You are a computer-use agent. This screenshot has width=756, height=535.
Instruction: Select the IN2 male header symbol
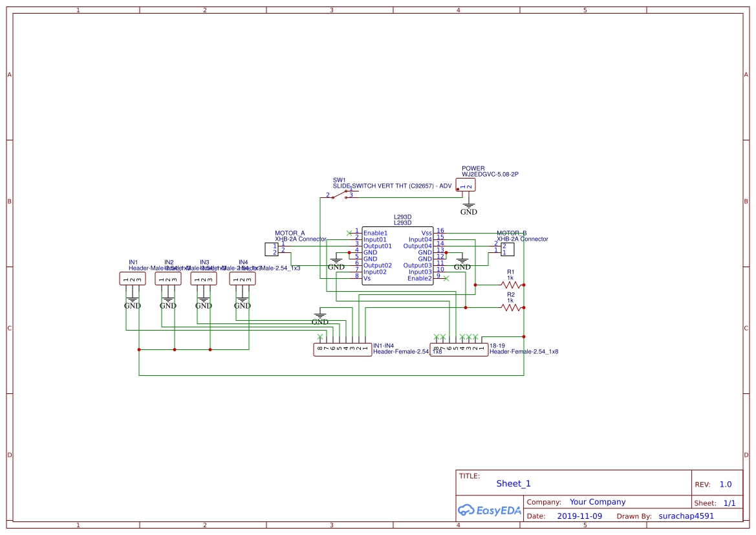tap(168, 279)
